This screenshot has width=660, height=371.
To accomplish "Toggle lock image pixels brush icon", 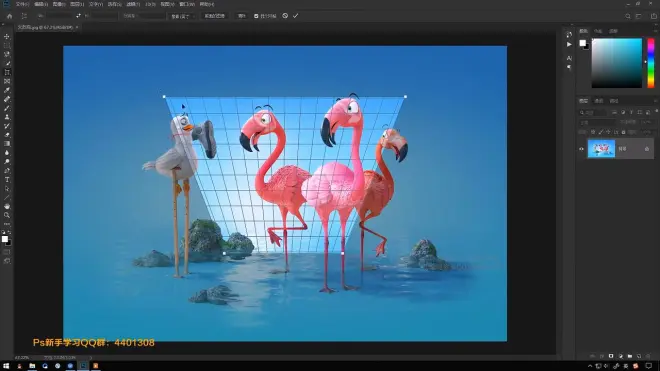I will pyautogui.click(x=601, y=132).
